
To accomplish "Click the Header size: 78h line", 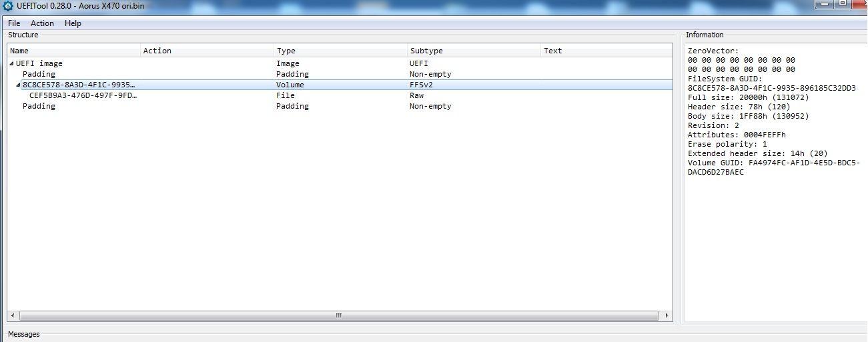I will (x=739, y=107).
